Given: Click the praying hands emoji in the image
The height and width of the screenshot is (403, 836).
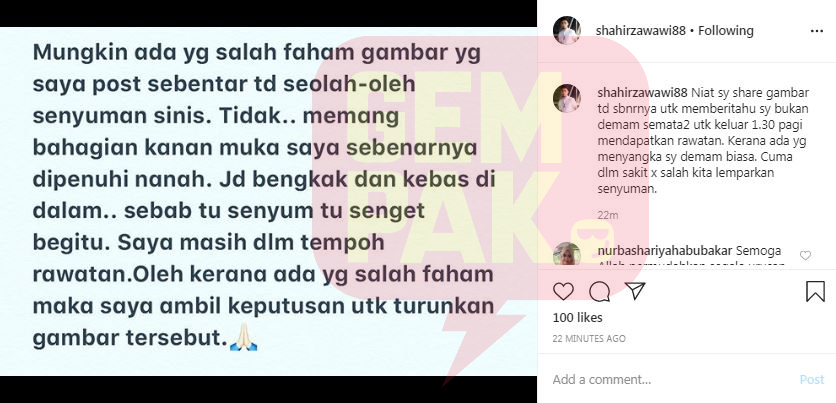Looking at the screenshot, I should click(x=244, y=338).
